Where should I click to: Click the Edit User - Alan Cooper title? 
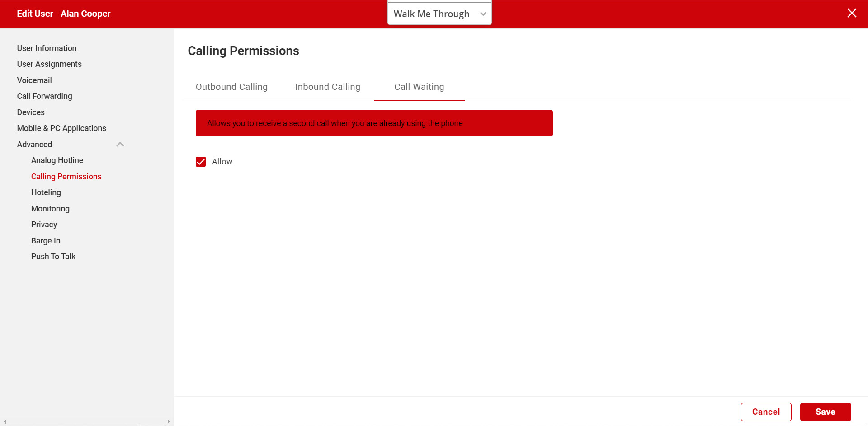[x=63, y=14]
